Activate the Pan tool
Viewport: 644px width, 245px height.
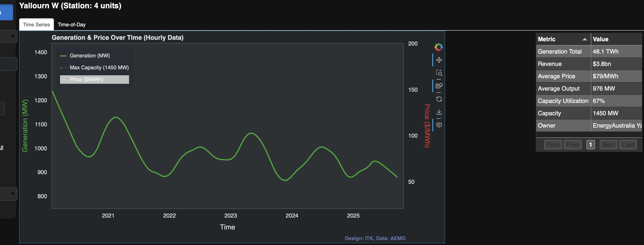[439, 60]
